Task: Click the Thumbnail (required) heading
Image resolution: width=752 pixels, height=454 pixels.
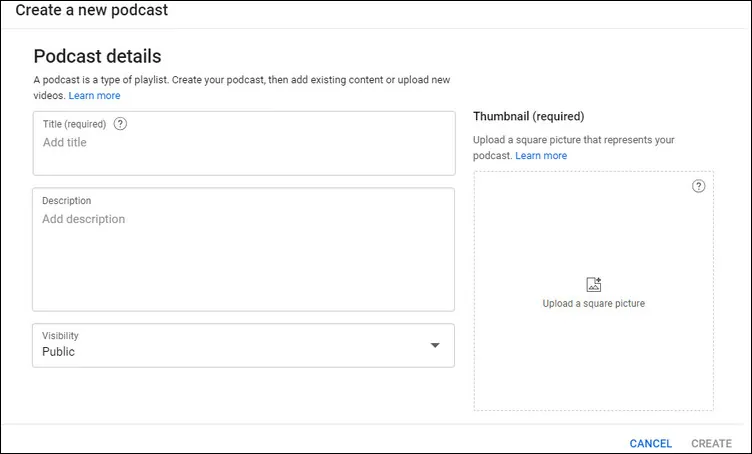Action: click(529, 116)
